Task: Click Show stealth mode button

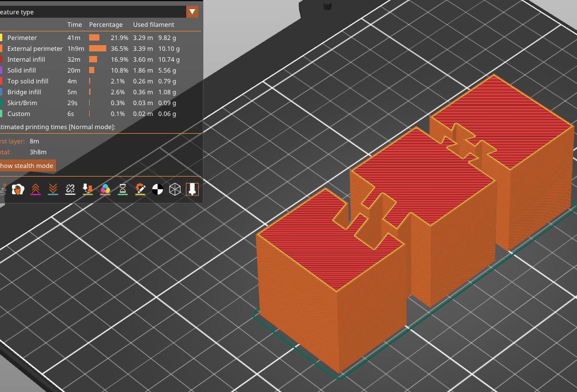Action: click(27, 166)
